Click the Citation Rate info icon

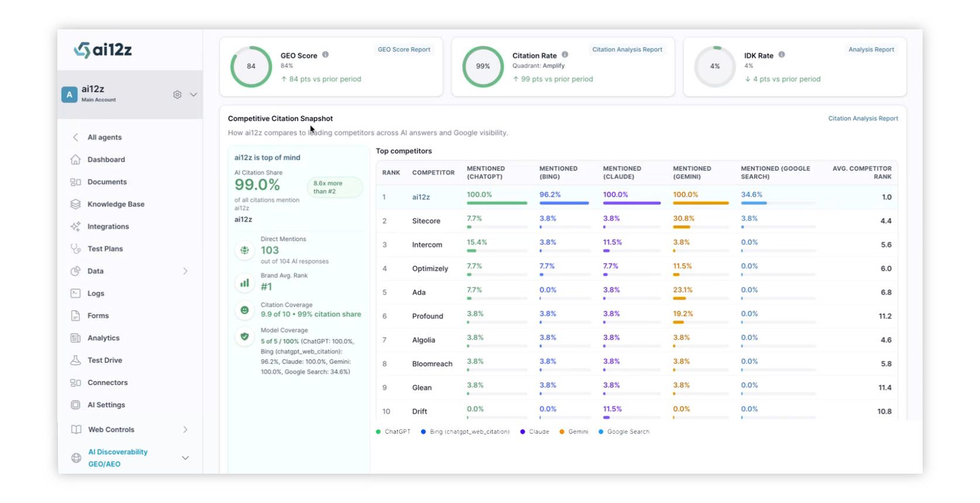(565, 55)
